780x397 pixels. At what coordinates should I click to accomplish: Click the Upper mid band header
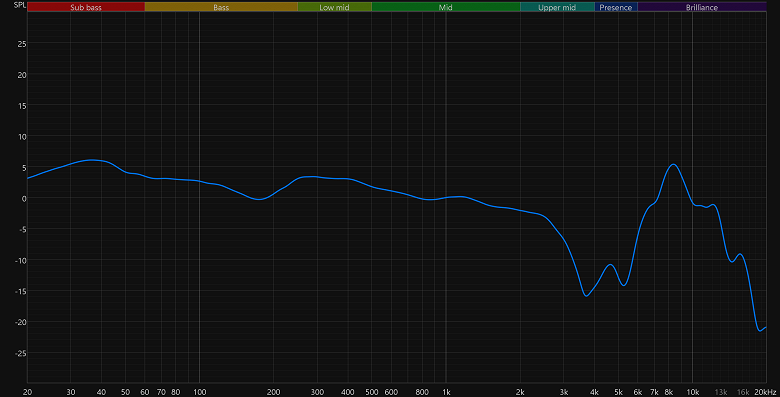pyautogui.click(x=557, y=7)
